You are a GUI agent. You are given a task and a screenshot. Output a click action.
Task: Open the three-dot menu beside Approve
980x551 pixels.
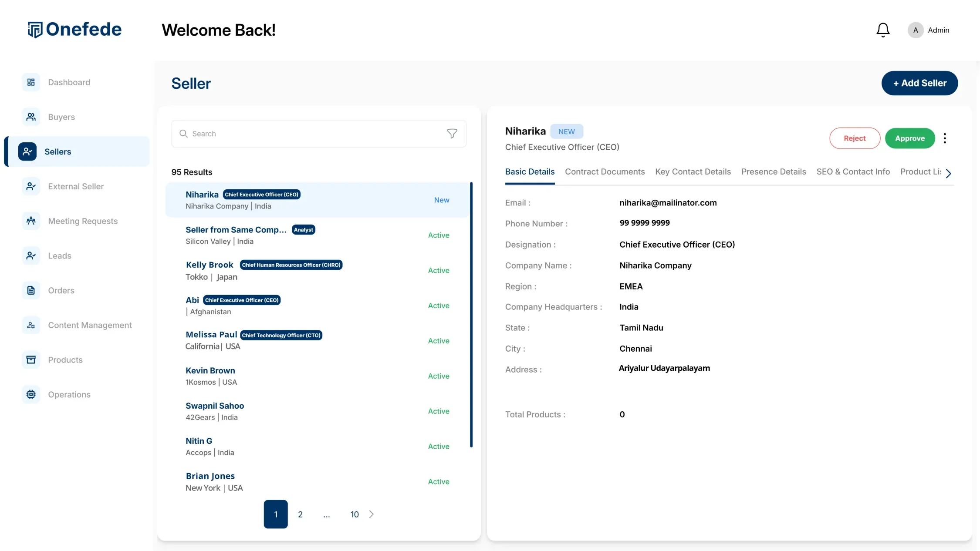[945, 138]
